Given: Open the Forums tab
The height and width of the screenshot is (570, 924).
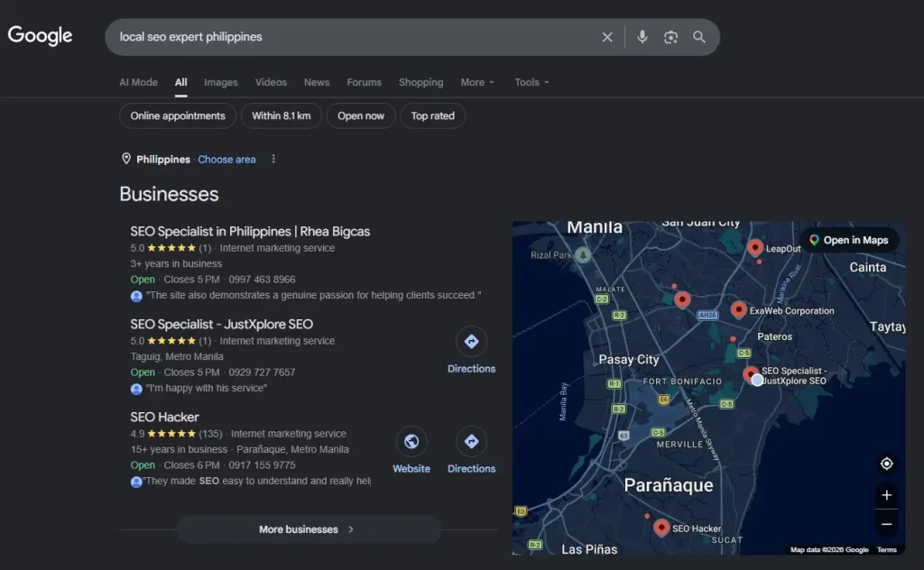Looking at the screenshot, I should pyautogui.click(x=364, y=82).
